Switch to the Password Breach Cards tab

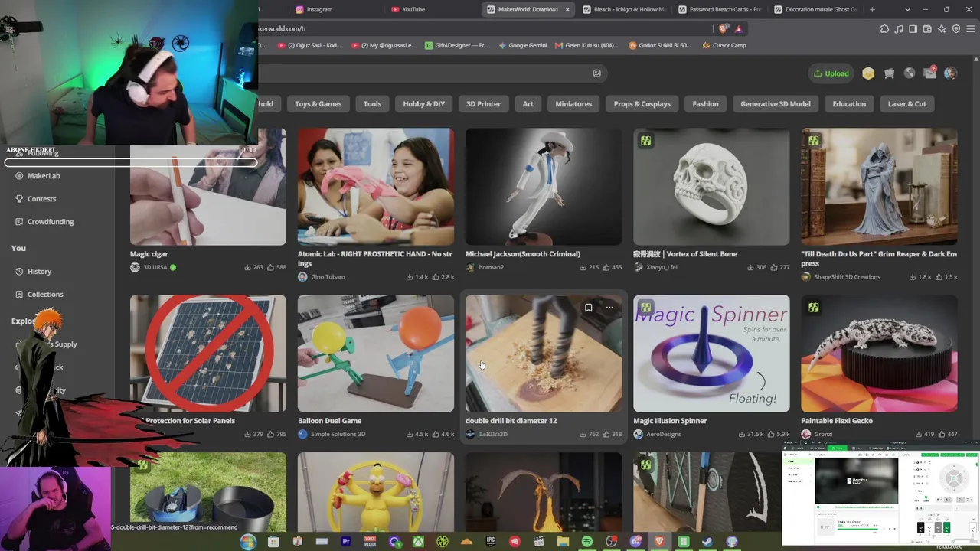tap(720, 9)
